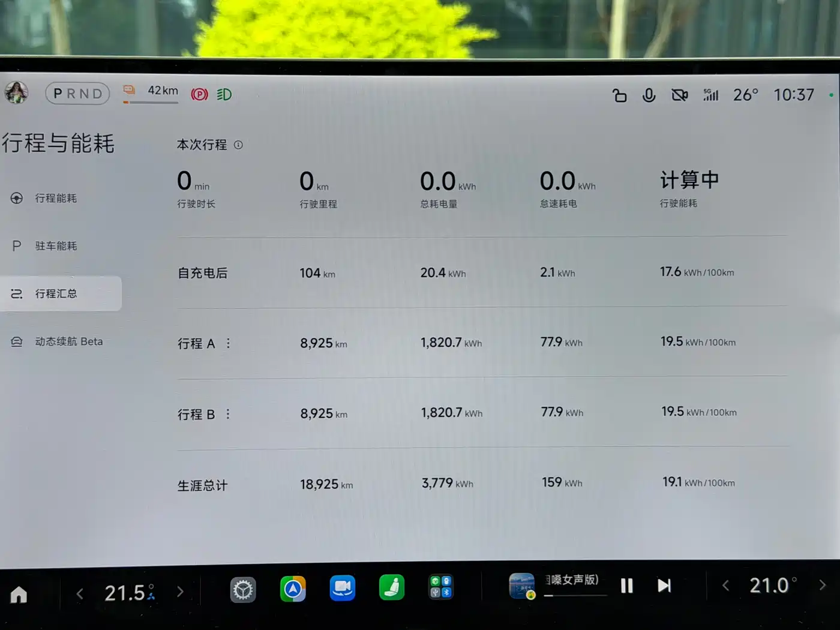Launch the navigation app icon
The width and height of the screenshot is (840, 630).
[293, 589]
